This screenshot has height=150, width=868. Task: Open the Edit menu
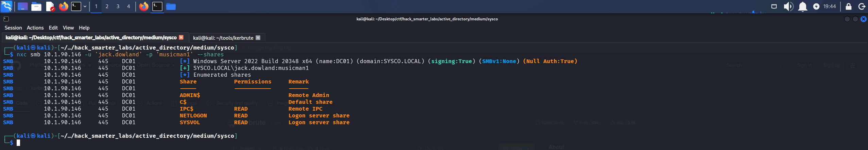53,28
